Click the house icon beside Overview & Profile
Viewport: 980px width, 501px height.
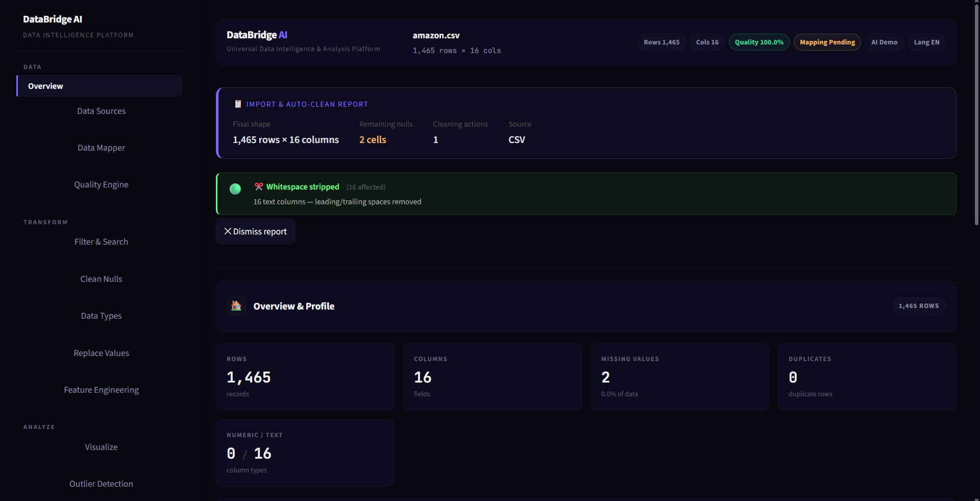tap(236, 306)
